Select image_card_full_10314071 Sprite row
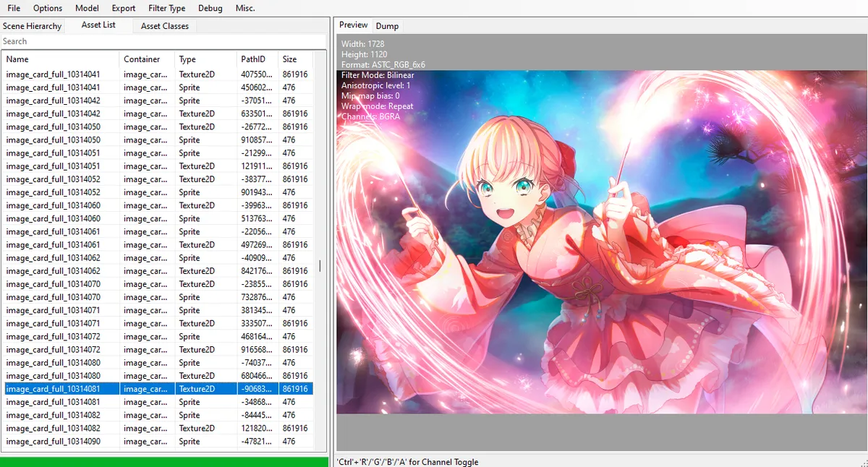868x467 pixels. (158, 310)
